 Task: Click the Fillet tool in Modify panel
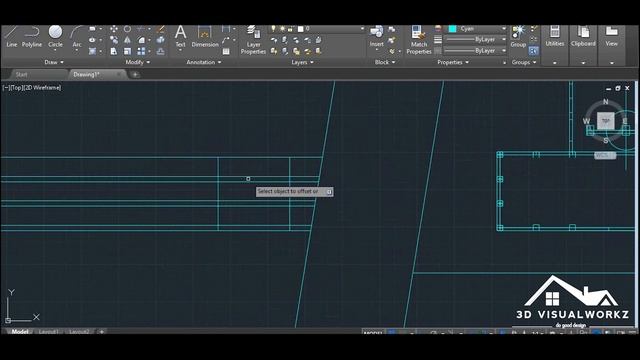click(141, 40)
